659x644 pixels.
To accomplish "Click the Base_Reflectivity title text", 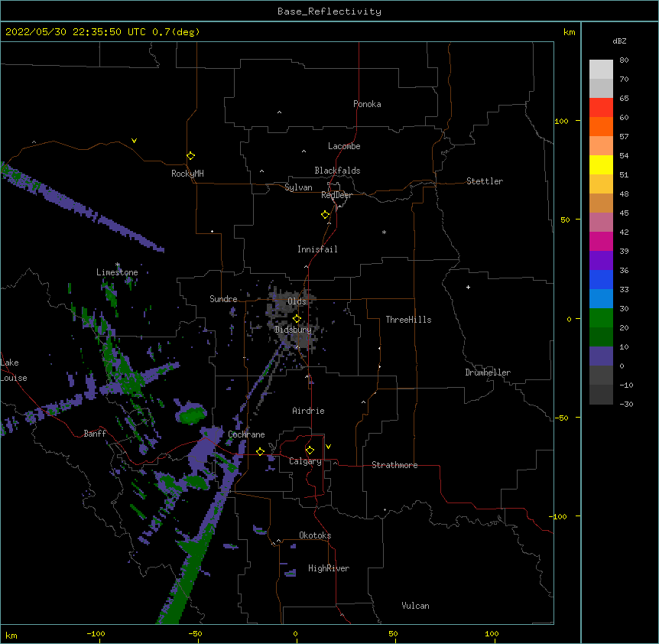I will click(329, 11).
